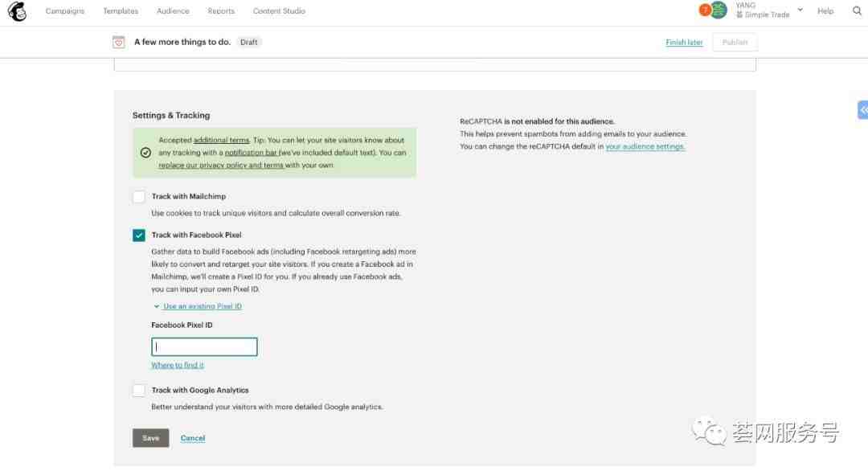Click the green checkmark circle icon
This screenshot has height=471, width=868.
coord(145,152)
